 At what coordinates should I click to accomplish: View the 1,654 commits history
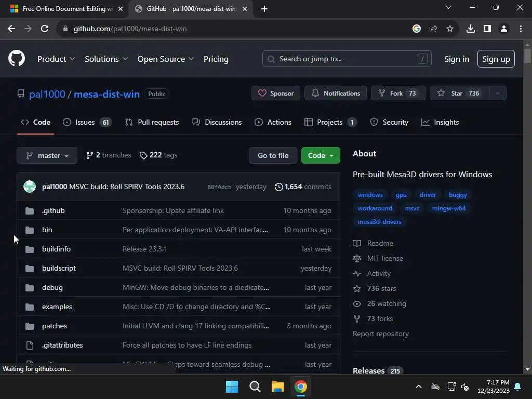[x=303, y=187]
